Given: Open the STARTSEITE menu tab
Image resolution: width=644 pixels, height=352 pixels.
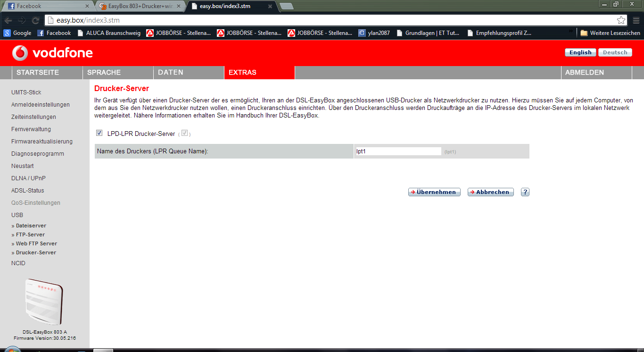Looking at the screenshot, I should click(47, 73).
